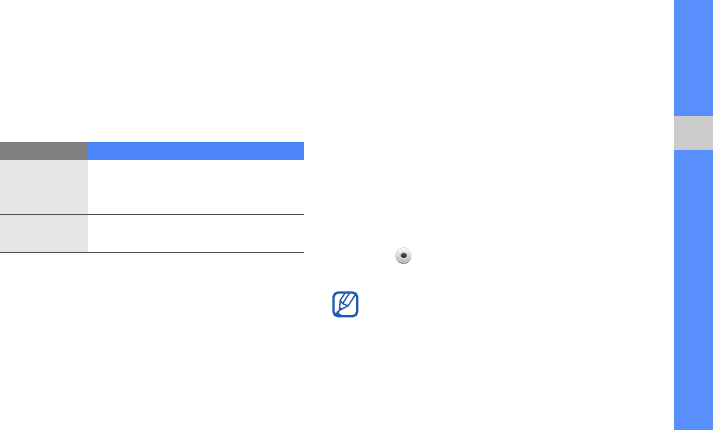Viewport: 713px width, 430px height.
Task: Click the white first-row right table cell
Action: [x=196, y=187]
